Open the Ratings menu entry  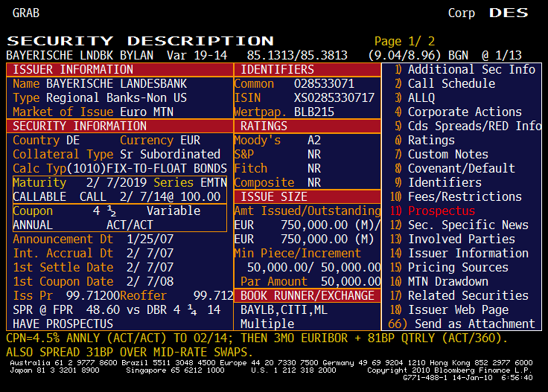[x=430, y=140]
